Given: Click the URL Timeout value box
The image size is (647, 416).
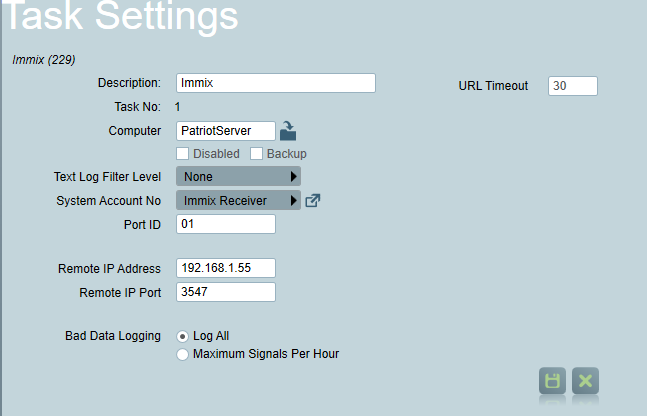Looking at the screenshot, I should [573, 86].
